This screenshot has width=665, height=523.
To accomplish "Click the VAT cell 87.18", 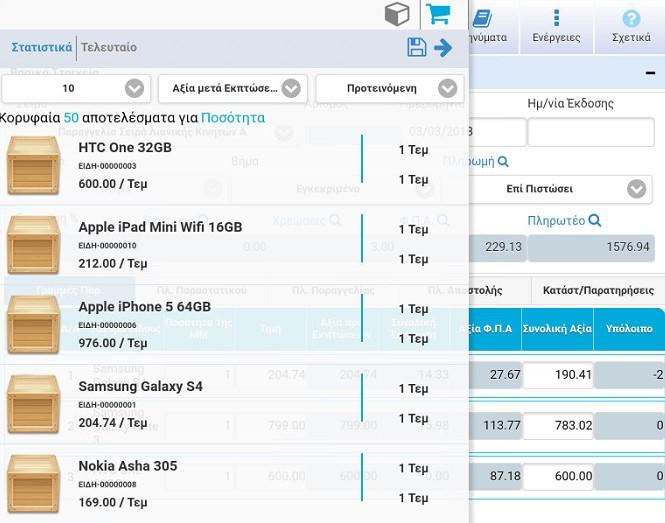I will (495, 476).
